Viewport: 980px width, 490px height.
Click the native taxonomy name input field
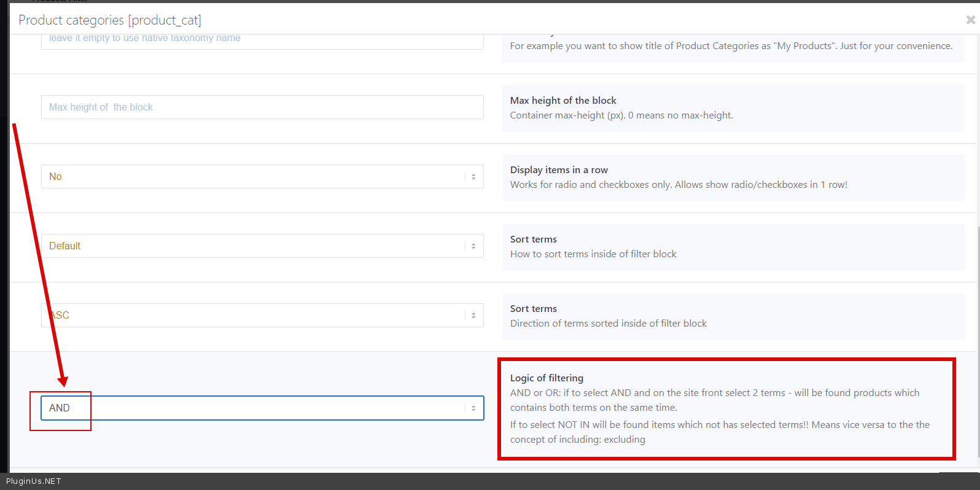click(262, 39)
